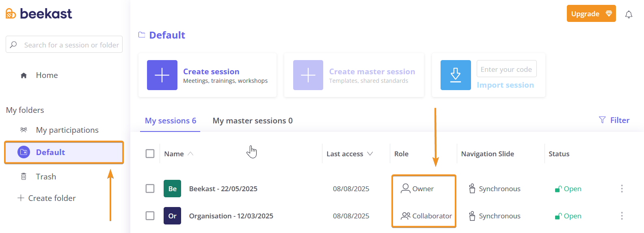Screen dimensions: 644x233
Task: Click Synchronous icon in Beekast row
Action: [472, 188]
